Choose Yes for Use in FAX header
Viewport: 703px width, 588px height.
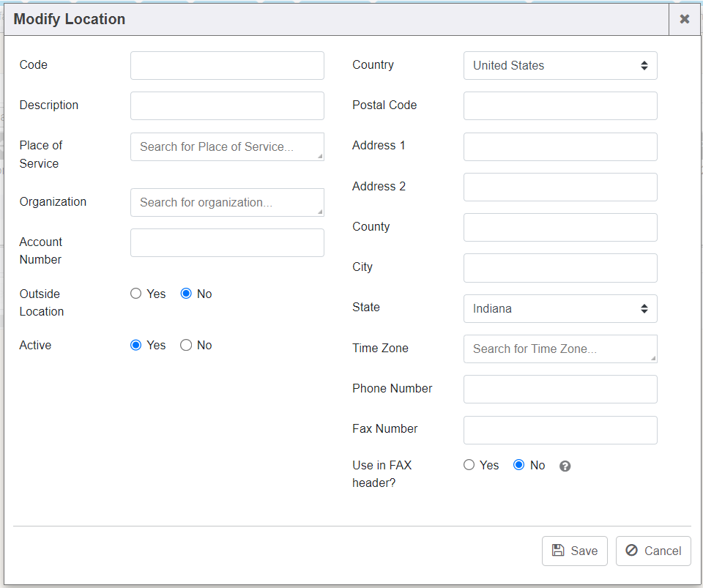(x=469, y=465)
